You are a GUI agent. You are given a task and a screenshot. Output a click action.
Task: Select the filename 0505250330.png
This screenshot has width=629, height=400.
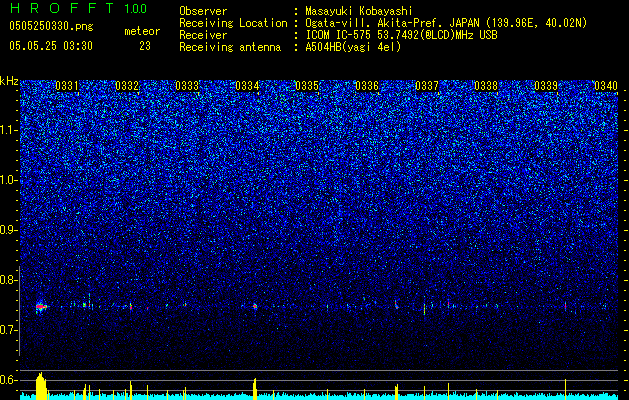tap(51, 26)
